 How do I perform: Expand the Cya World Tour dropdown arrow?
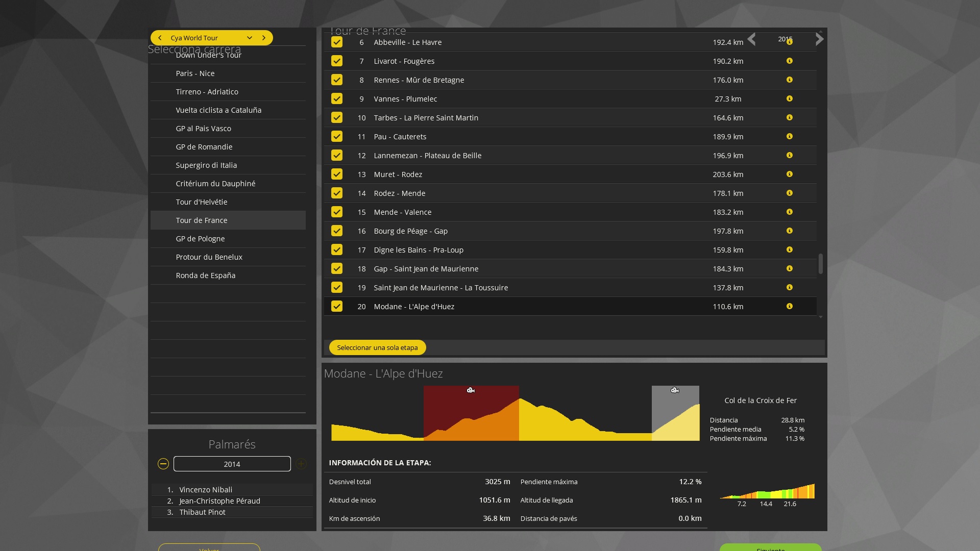pyautogui.click(x=249, y=38)
